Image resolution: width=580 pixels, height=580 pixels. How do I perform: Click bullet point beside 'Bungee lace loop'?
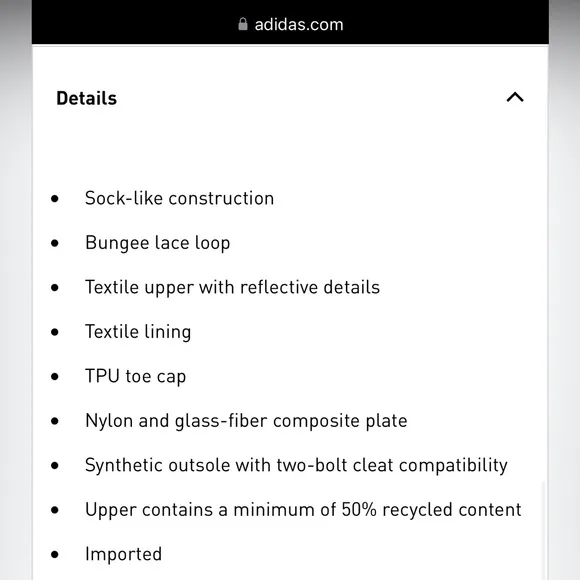tap(55, 243)
